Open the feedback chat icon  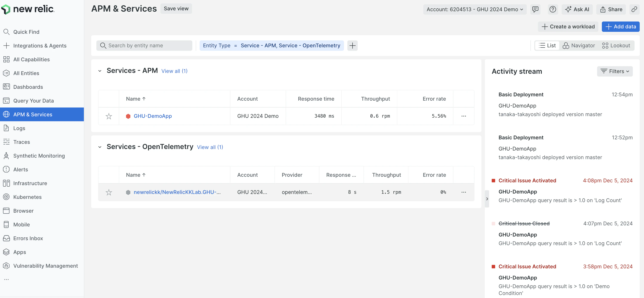tap(535, 9)
